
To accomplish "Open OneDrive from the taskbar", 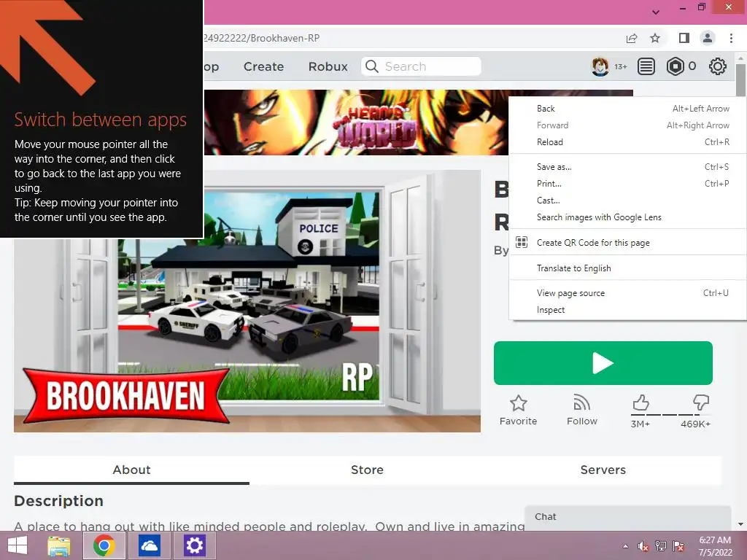I will click(149, 545).
